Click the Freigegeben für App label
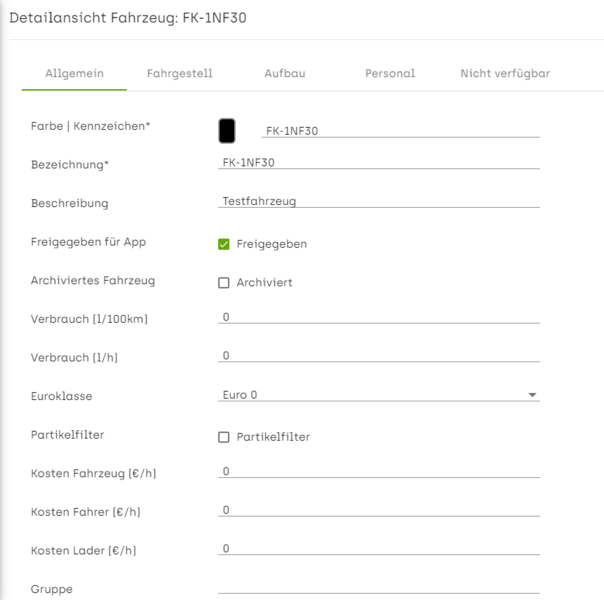Screen dimensions: 604x600 pyautogui.click(x=89, y=242)
